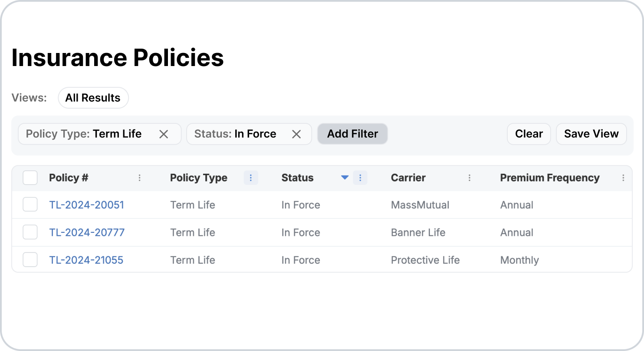Open Policy # column options menu
Image resolution: width=644 pixels, height=351 pixels.
[140, 178]
